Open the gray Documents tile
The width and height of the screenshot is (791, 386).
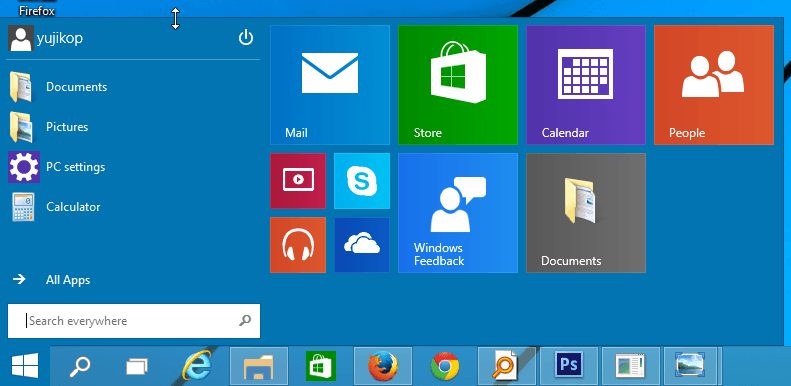586,213
